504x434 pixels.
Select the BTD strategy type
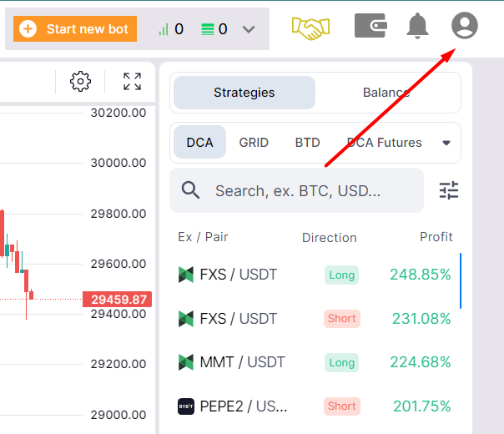click(307, 143)
